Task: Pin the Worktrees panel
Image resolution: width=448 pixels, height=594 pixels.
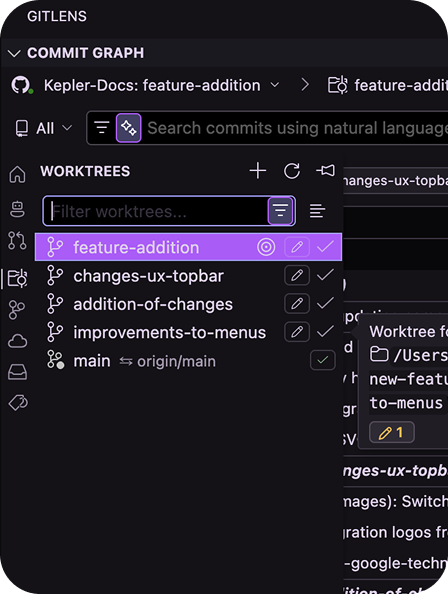Action: tap(325, 171)
